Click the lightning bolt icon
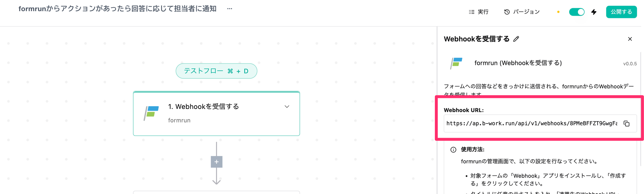The image size is (644, 194). (x=594, y=12)
